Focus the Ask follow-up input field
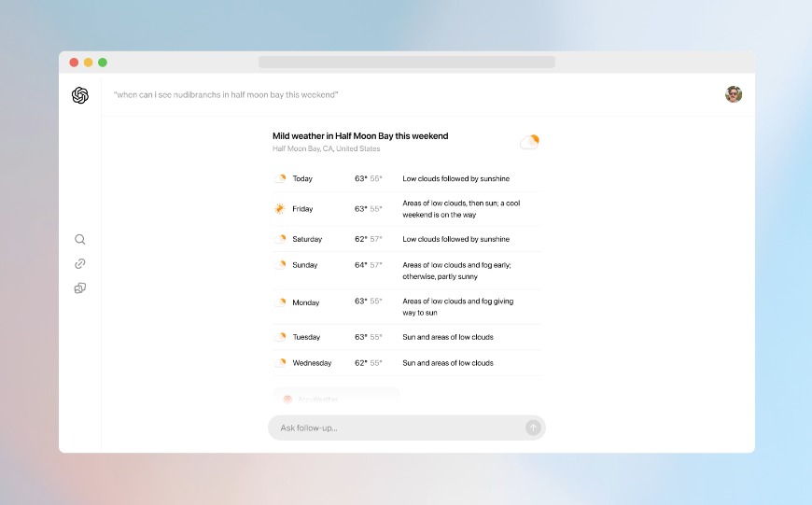The image size is (812, 505). tap(407, 428)
